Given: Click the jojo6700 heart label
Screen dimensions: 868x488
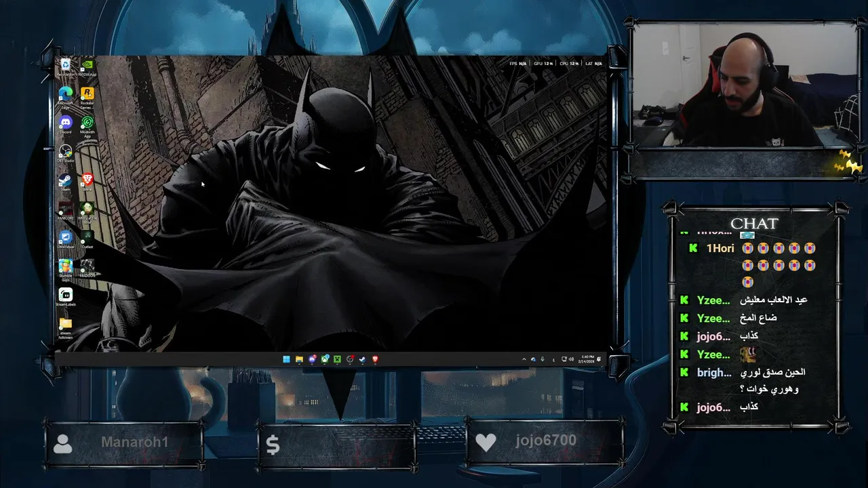Looking at the screenshot, I should (546, 441).
